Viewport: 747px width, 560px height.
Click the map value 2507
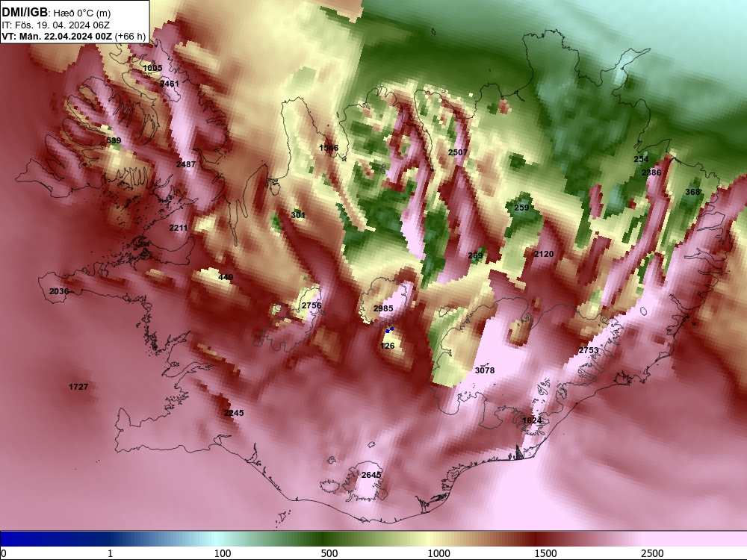coord(458,152)
